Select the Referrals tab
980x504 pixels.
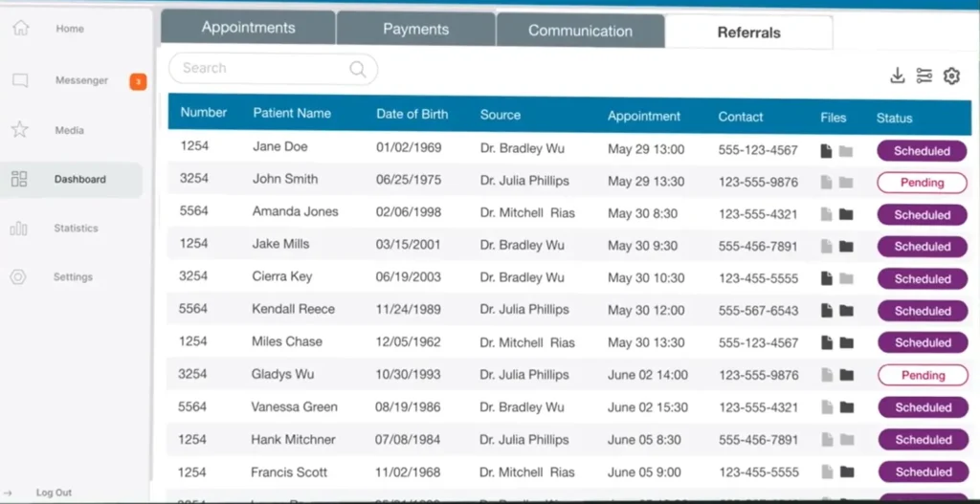pyautogui.click(x=748, y=33)
